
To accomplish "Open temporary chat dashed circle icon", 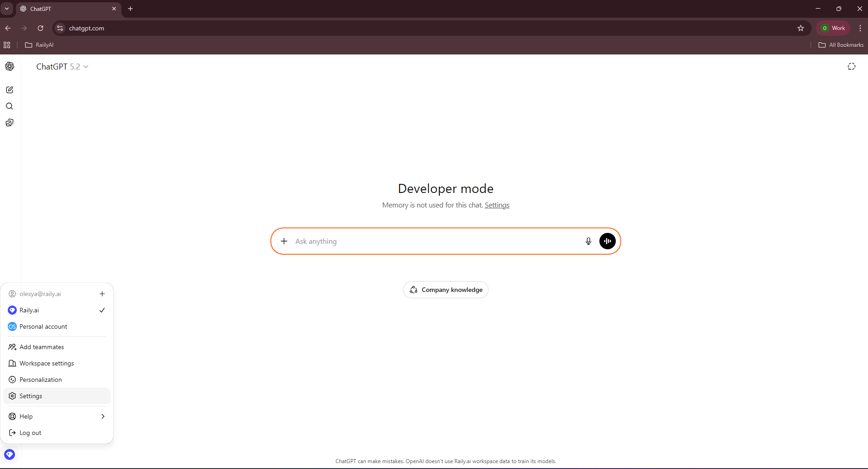I will [852, 66].
